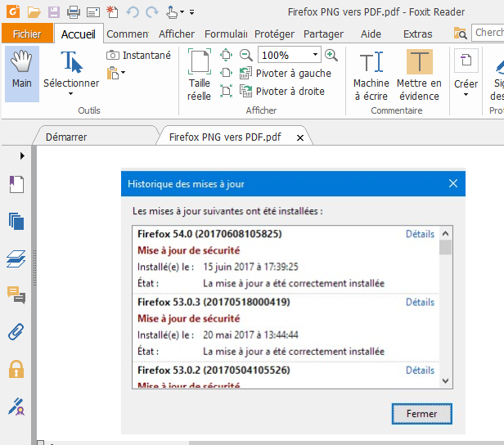Open the Pages thumbnails panel icon
Screen dimensions: 504x445
pos(16,222)
